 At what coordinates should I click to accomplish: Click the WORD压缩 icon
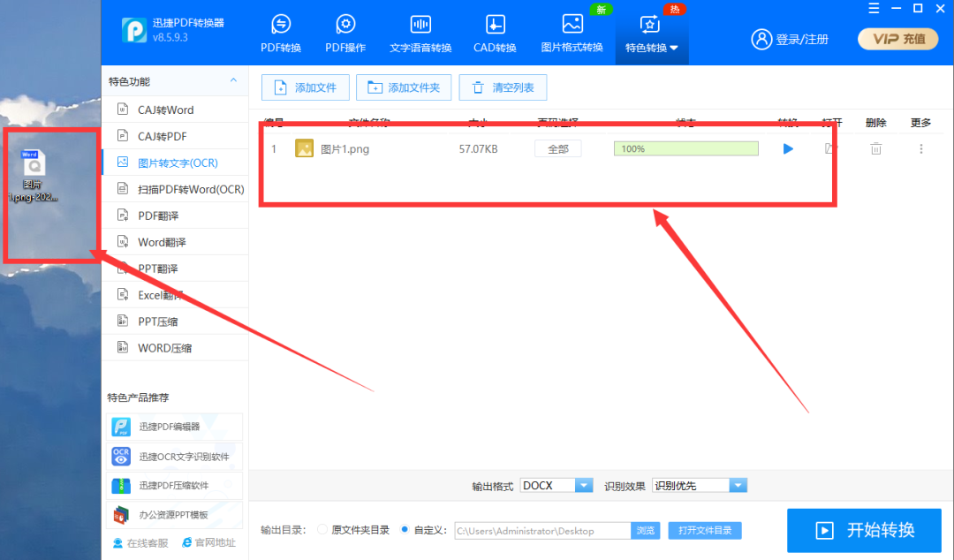point(123,347)
